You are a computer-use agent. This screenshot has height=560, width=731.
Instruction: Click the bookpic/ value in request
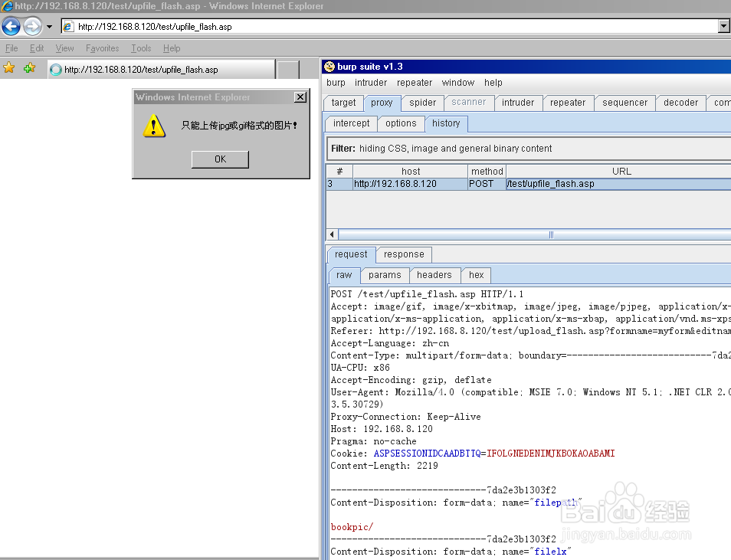tap(352, 527)
